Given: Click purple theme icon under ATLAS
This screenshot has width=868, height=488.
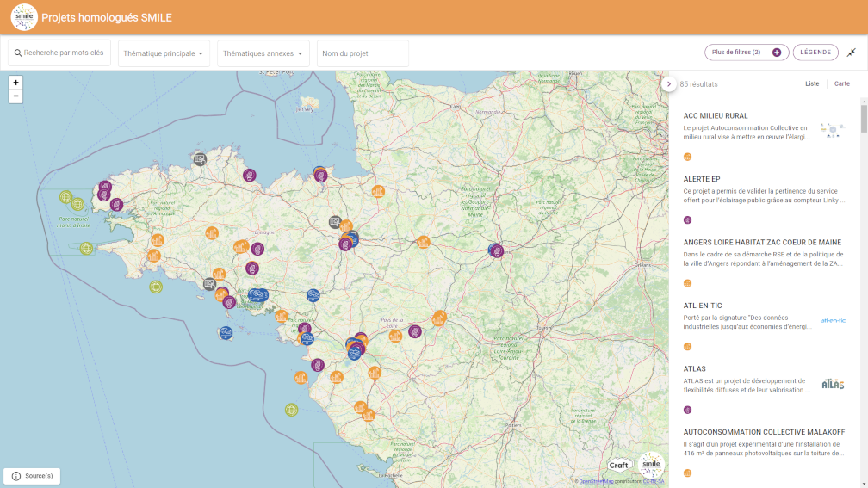Looking at the screenshot, I should 687,410.
